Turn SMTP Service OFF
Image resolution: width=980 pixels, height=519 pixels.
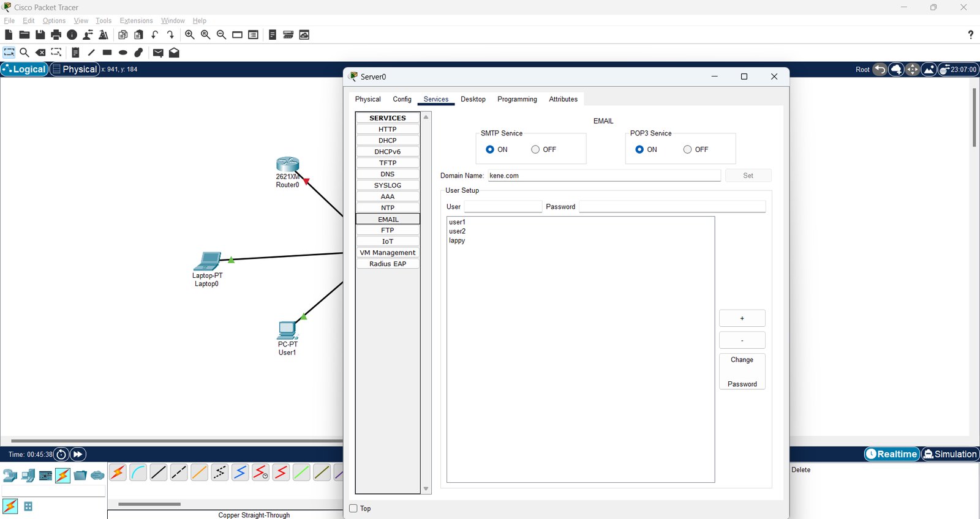(535, 149)
